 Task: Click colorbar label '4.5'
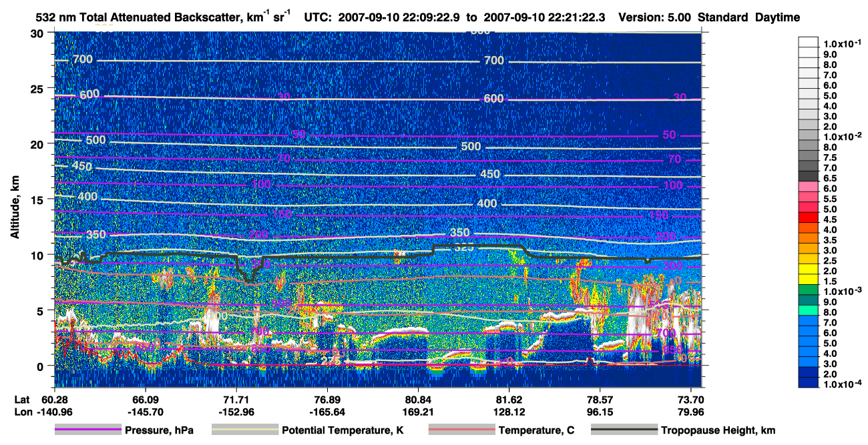tap(829, 219)
